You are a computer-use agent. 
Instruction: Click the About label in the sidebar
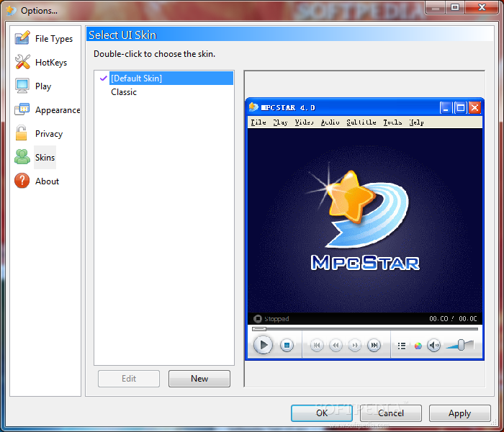pos(47,181)
